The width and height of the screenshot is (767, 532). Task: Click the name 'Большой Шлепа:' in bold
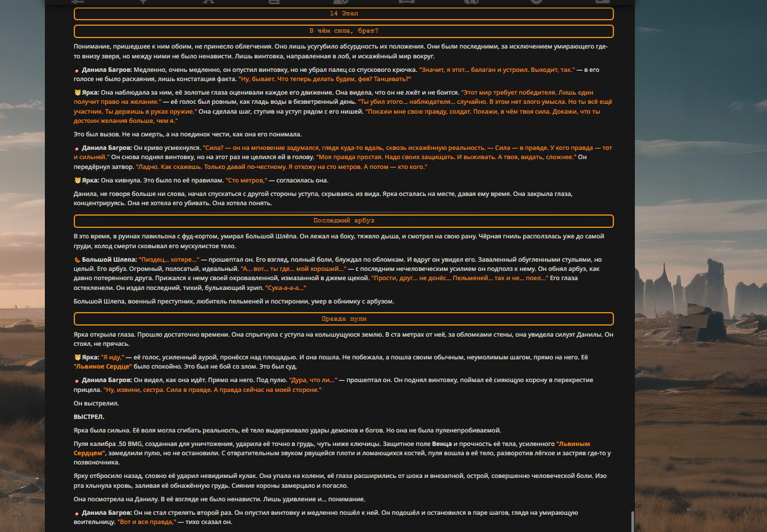point(109,259)
